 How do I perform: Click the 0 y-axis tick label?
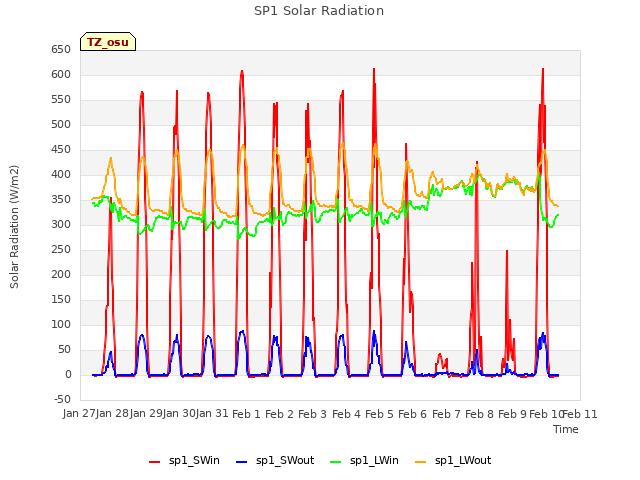tap(68, 375)
